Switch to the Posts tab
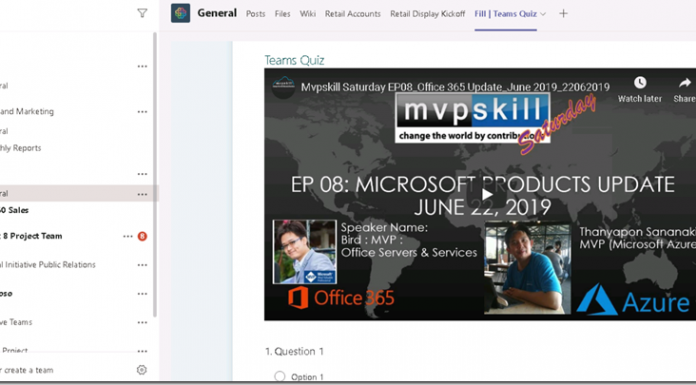Image resolution: width=696 pixels, height=385 pixels. pos(256,14)
